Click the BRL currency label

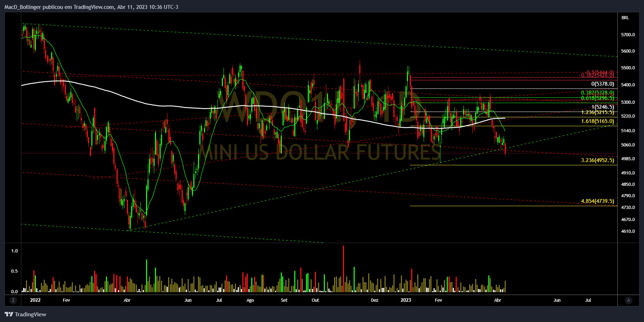tap(625, 18)
